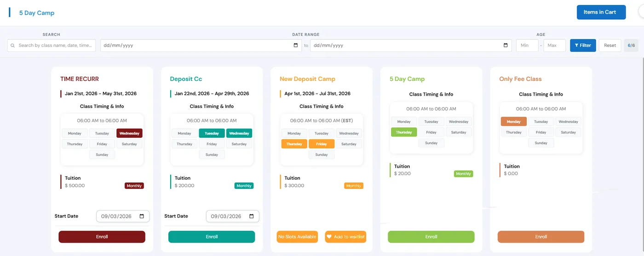
Task: Click the $ 200.00 tuition amount
Action: coord(184,186)
